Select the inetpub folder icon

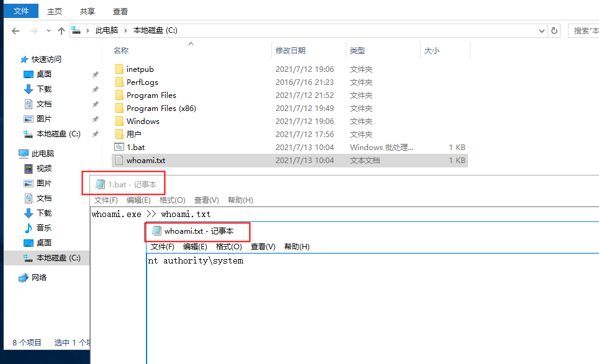coord(119,69)
